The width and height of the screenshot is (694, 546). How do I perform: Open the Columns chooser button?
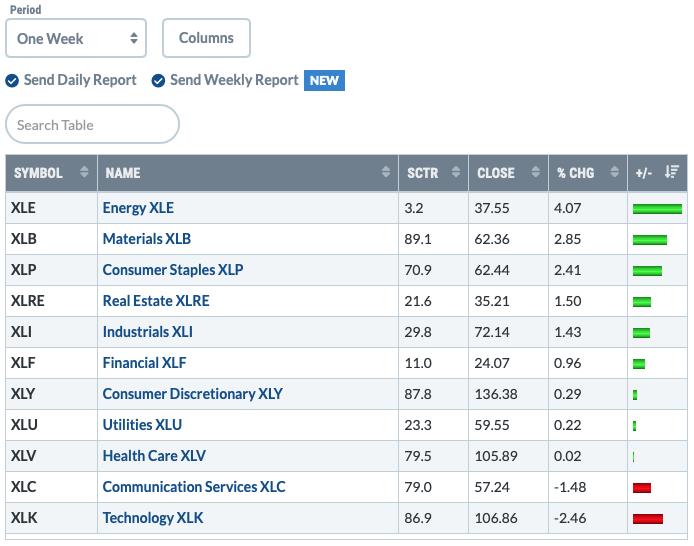pyautogui.click(x=206, y=38)
